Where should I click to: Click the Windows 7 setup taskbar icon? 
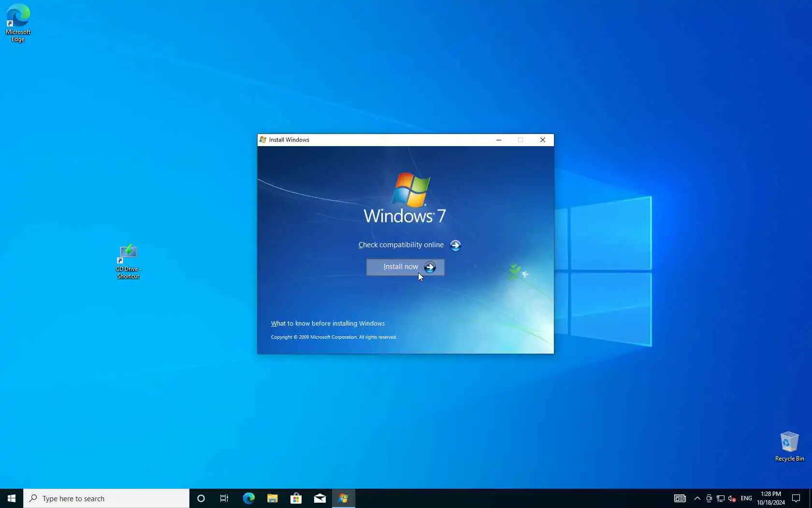pos(344,498)
